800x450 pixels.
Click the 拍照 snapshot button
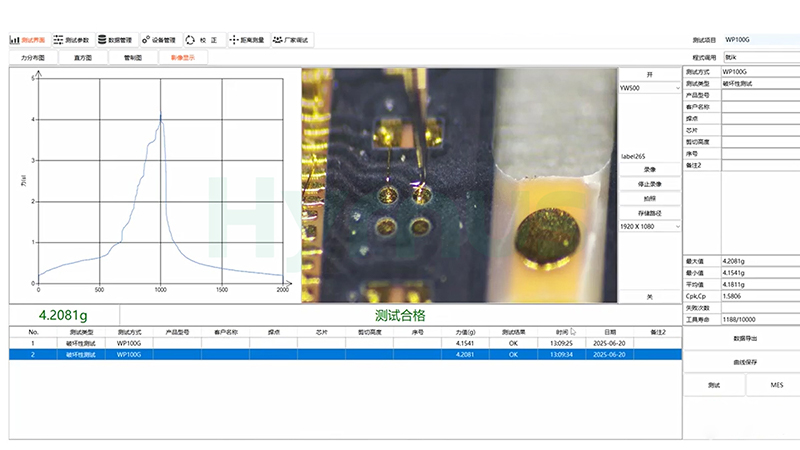click(649, 198)
